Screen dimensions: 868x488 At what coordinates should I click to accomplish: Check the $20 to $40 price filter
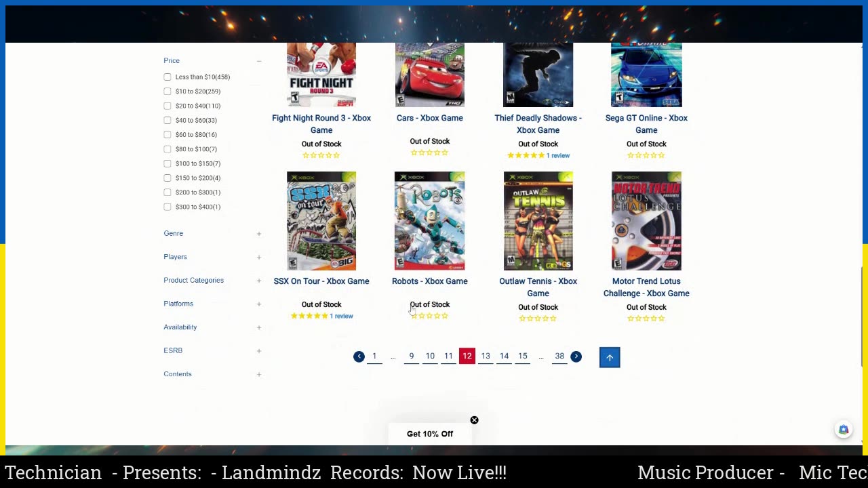coord(167,106)
